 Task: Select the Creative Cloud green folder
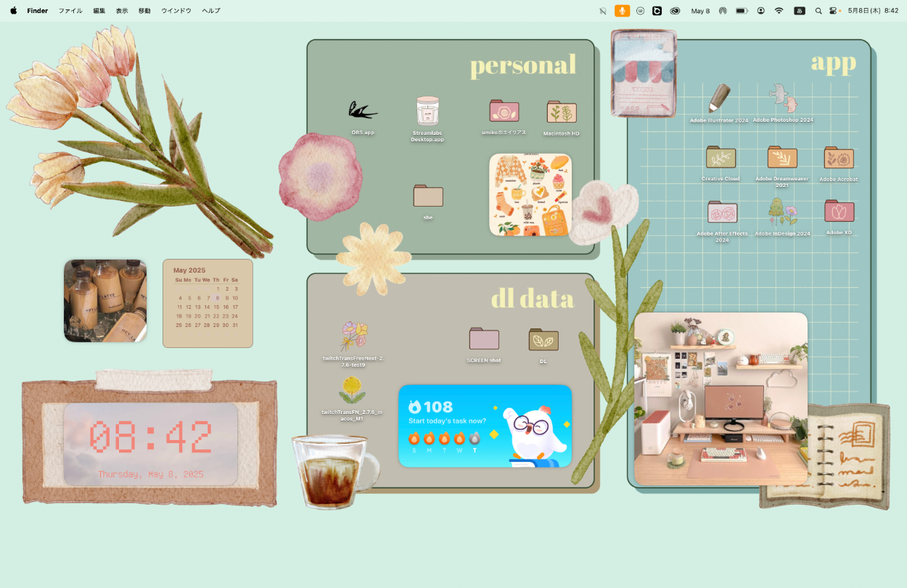click(x=721, y=157)
